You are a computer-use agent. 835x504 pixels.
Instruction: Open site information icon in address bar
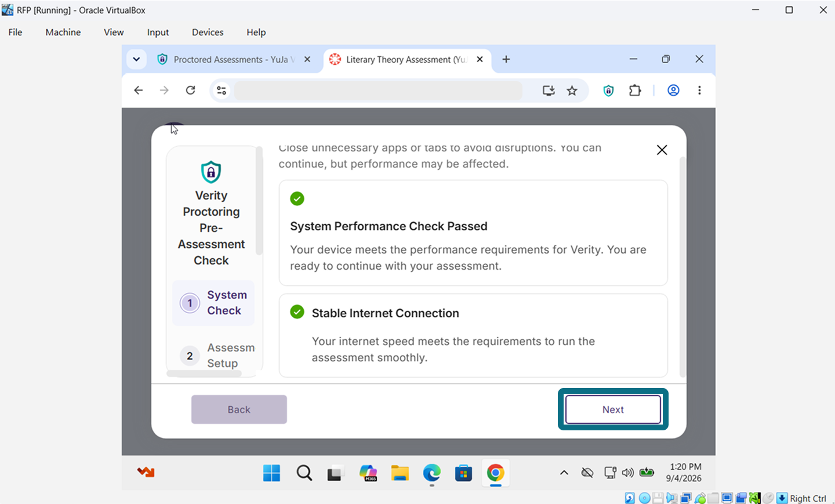tap(222, 90)
